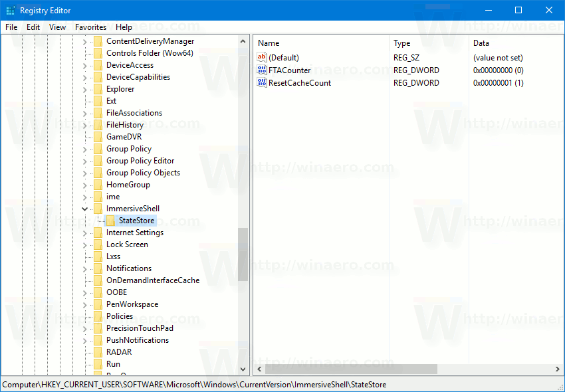The image size is (565, 392).
Task: Click the DWORD icon beside ResetCacheCount
Action: (262, 82)
